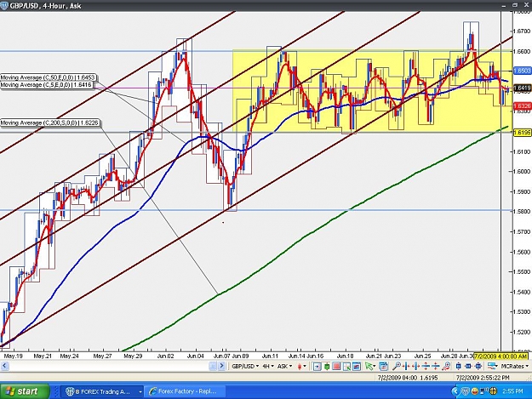Viewport: 532px width, 399px height.
Task: Click the second vertical scale arrows icon
Action: click(x=436, y=366)
